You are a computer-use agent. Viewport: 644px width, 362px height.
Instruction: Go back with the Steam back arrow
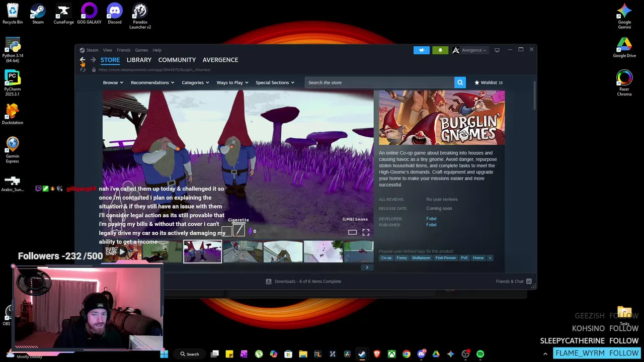pyautogui.click(x=83, y=60)
